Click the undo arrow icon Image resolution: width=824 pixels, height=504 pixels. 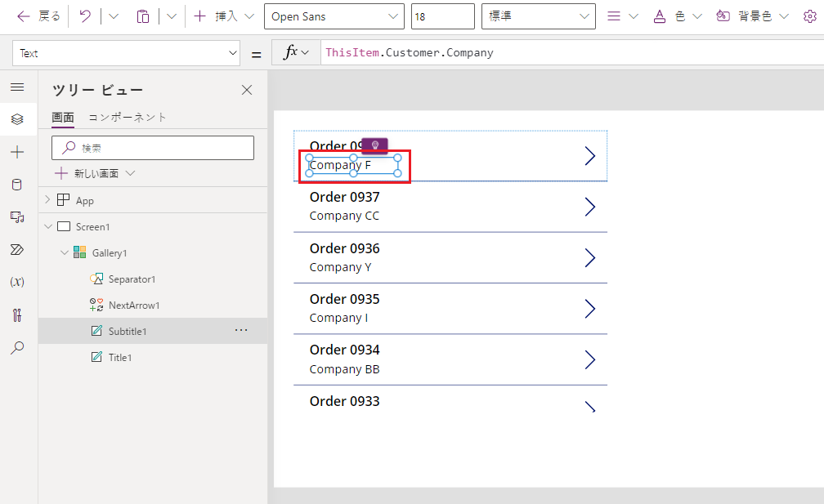[x=85, y=16]
